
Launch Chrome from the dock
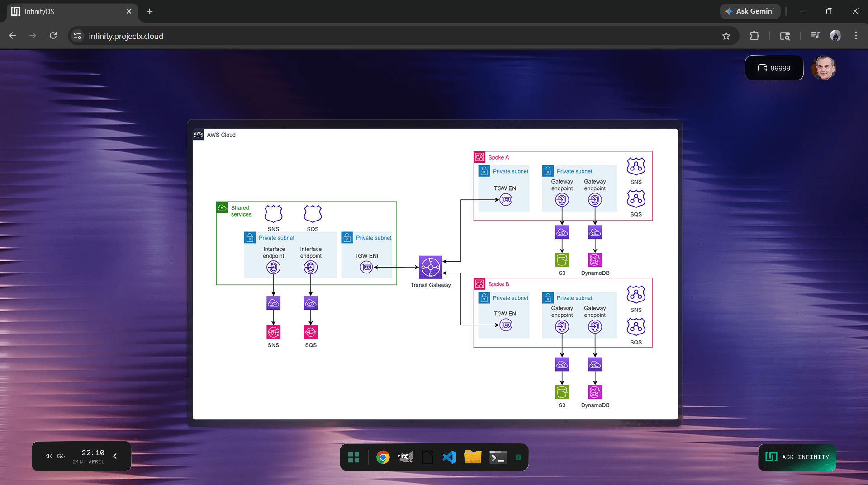click(x=383, y=457)
